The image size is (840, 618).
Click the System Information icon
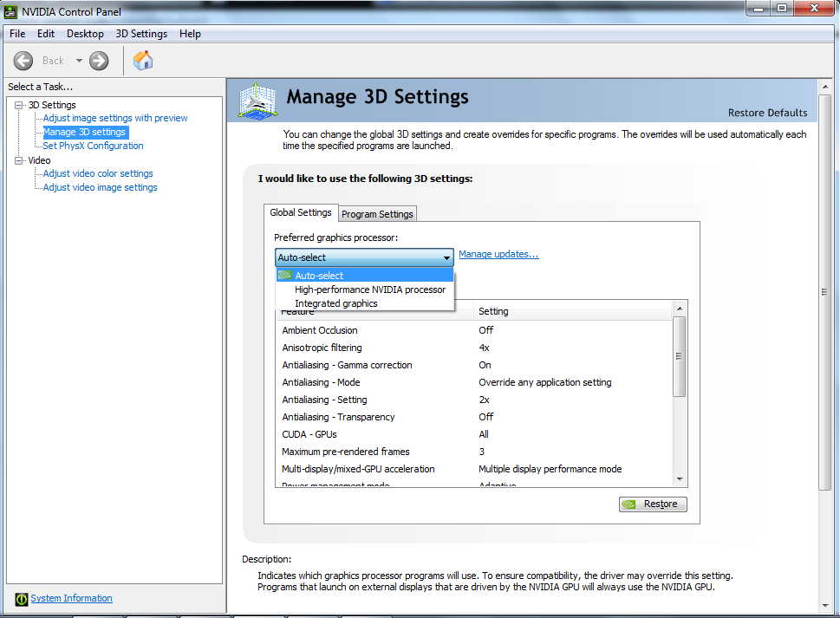tap(22, 599)
